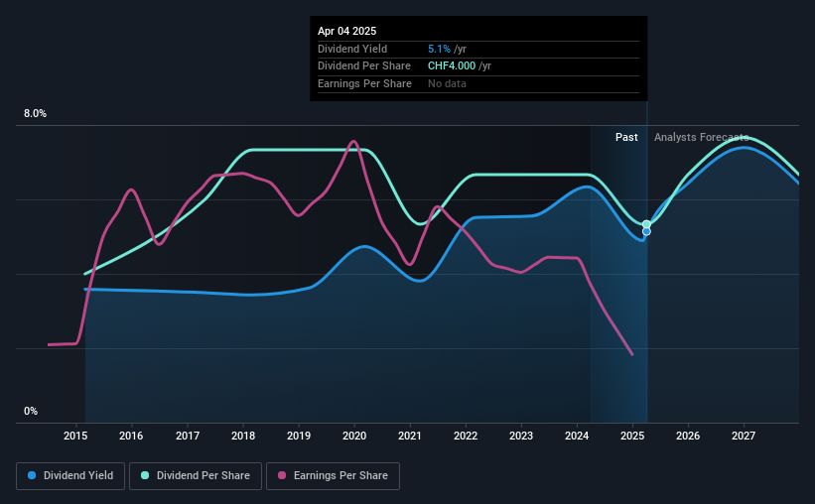Click the Apr 04 2025 tooltip date

click(x=346, y=31)
